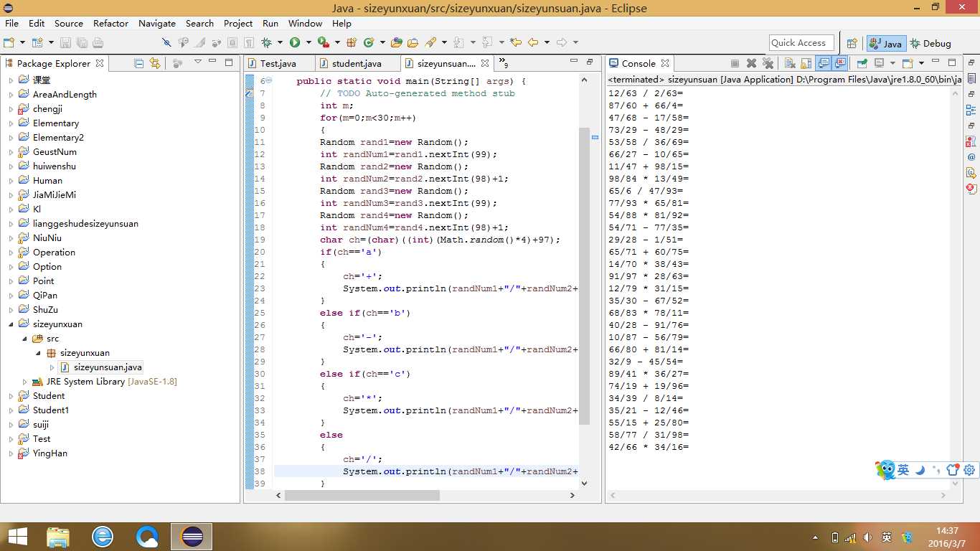Viewport: 980px width, 551px height.
Task: Toggle Scroll Lock in the Console toolbar
Action: click(805, 63)
